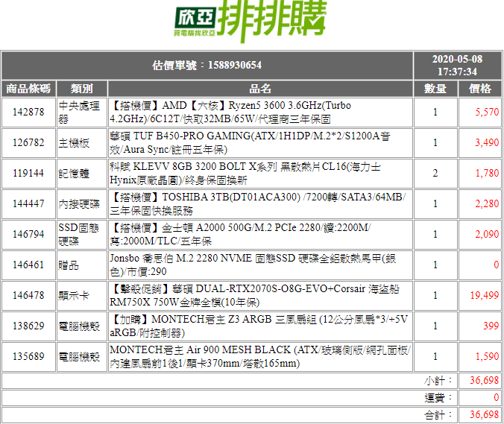Click the price 1,590
The image size is (504, 424).
coord(487,356)
